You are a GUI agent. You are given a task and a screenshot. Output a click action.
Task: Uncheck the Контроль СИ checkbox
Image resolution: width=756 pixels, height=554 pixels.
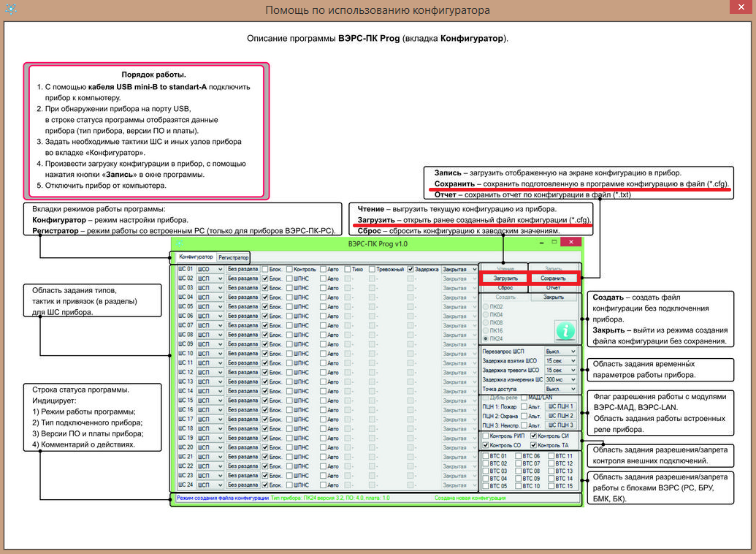[533, 436]
